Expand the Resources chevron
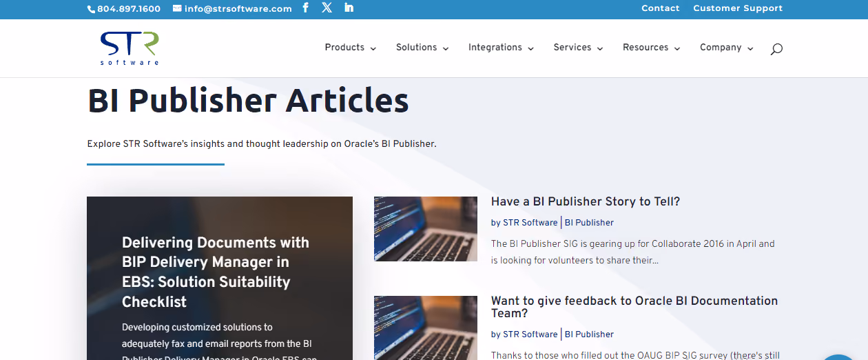 pos(677,48)
